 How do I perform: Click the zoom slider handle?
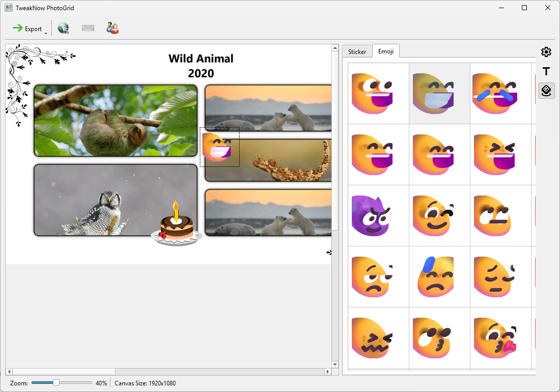(x=56, y=383)
